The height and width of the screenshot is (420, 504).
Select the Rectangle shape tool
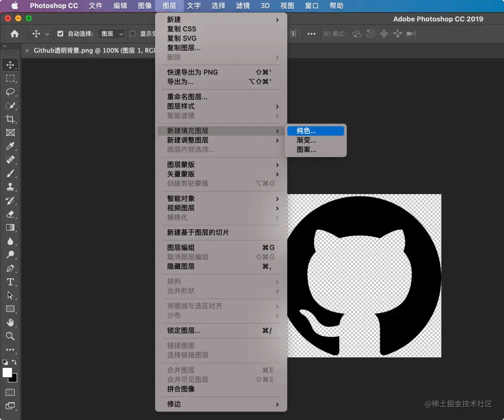point(10,309)
